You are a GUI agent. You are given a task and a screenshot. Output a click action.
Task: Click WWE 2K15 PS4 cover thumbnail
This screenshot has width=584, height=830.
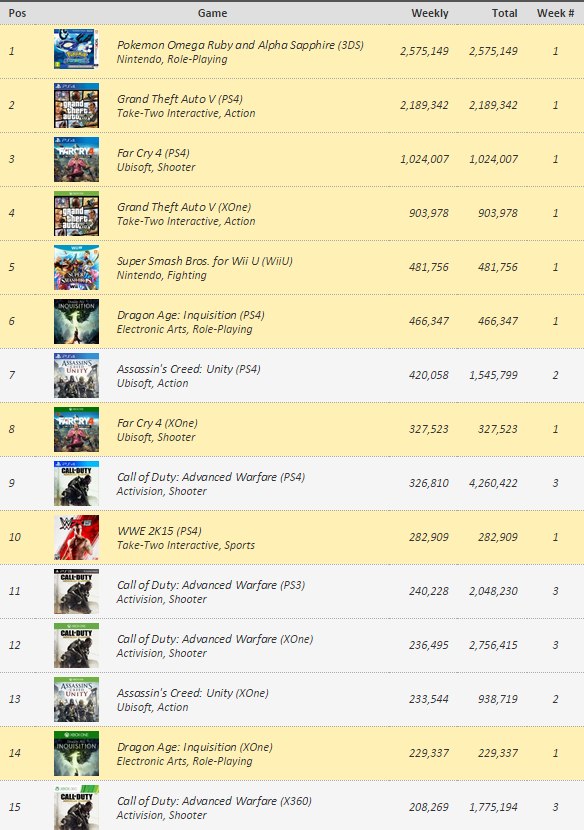[76, 537]
